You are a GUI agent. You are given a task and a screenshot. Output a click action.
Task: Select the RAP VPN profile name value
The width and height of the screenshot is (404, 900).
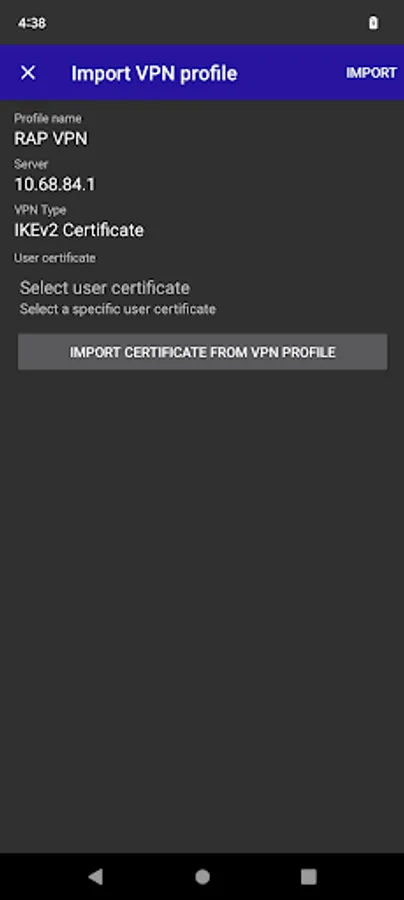pyautogui.click(x=51, y=139)
